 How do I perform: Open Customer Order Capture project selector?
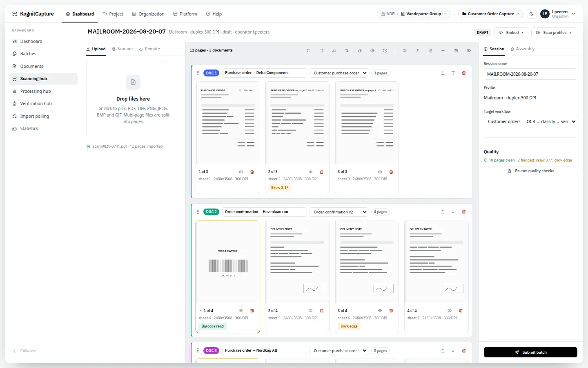pyautogui.click(x=490, y=14)
